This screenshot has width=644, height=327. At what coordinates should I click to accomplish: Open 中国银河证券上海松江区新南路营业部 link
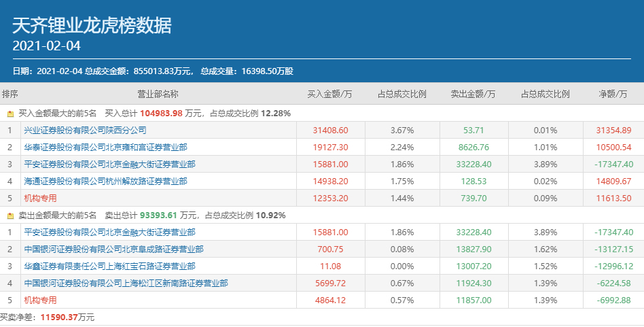pyautogui.click(x=126, y=283)
